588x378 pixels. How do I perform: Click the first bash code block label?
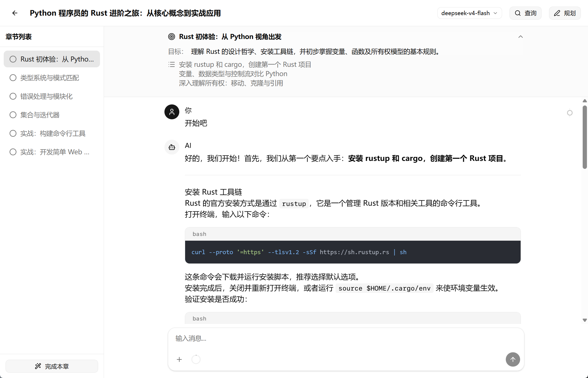tap(199, 234)
